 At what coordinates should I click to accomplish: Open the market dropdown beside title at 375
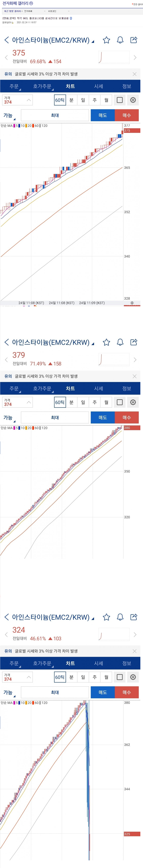click(93, 41)
